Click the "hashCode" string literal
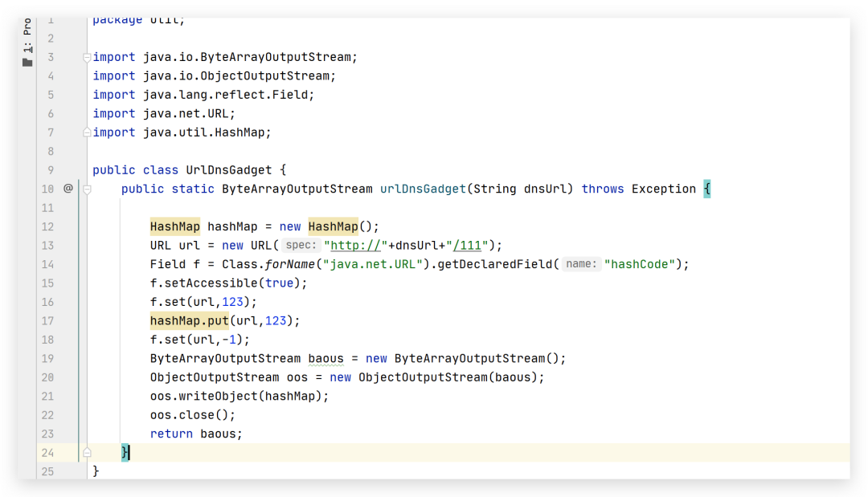Image resolution: width=868 pixels, height=497 pixels. click(640, 264)
